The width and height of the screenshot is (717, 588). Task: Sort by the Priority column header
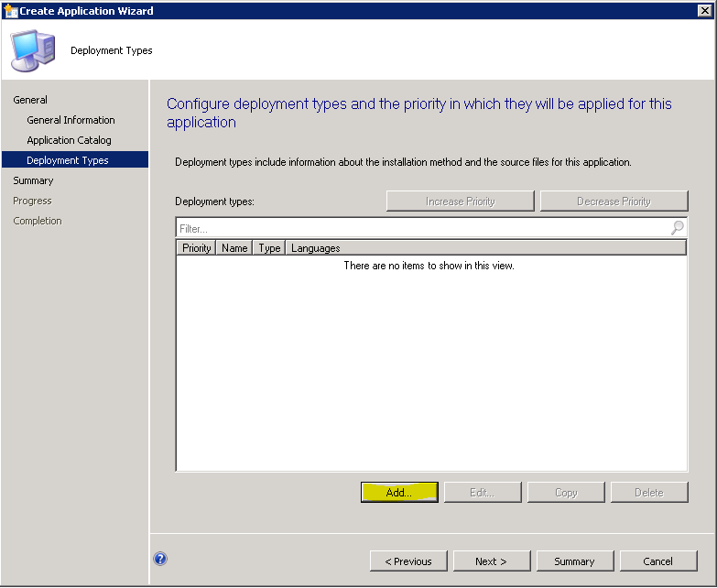tap(196, 248)
